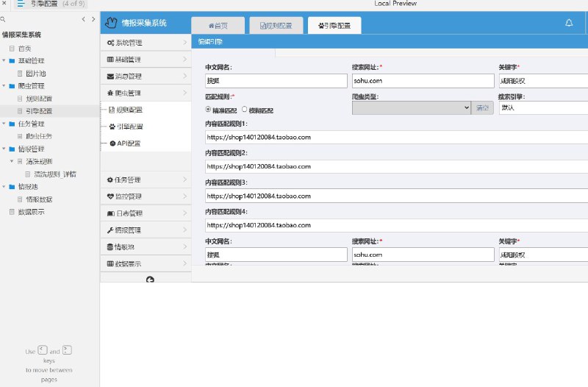Click the 基础管理 table icon
This screenshot has height=387, width=588.
110,60
